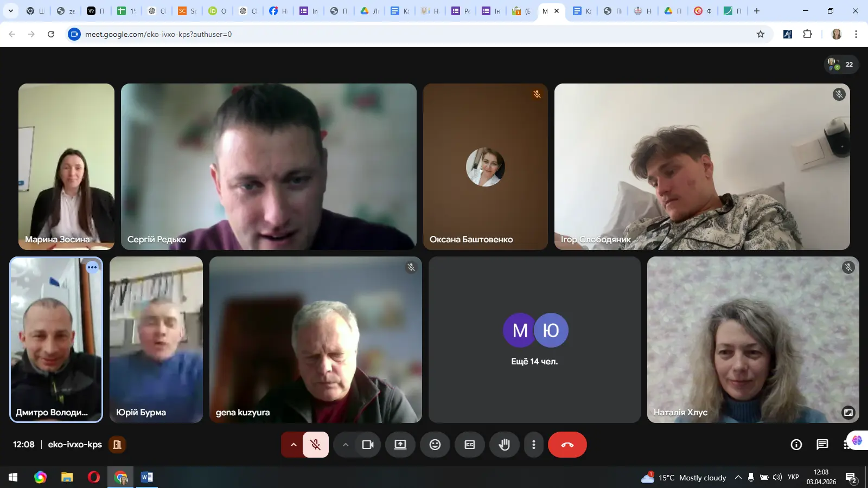Screen dimensions: 868x488
Task: Open File Explorer from the taskbar
Action: click(x=67, y=477)
